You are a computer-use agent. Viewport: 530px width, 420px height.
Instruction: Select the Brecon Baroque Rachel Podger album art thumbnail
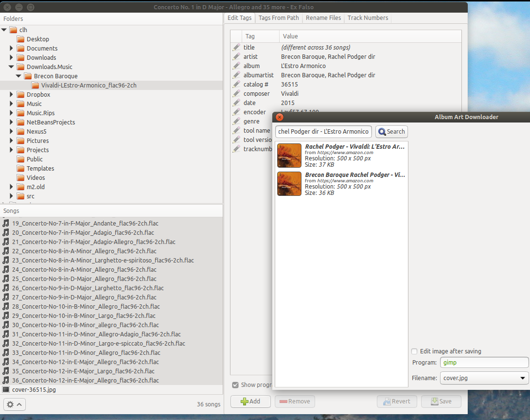[289, 184]
